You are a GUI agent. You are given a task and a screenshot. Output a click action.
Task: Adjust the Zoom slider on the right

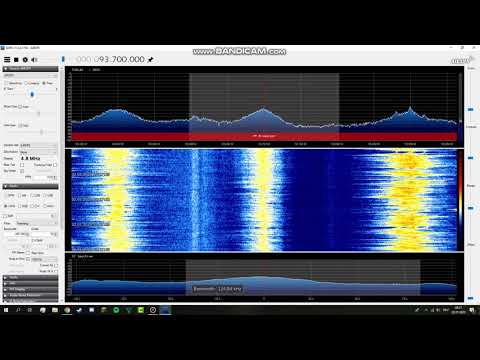tap(471, 109)
